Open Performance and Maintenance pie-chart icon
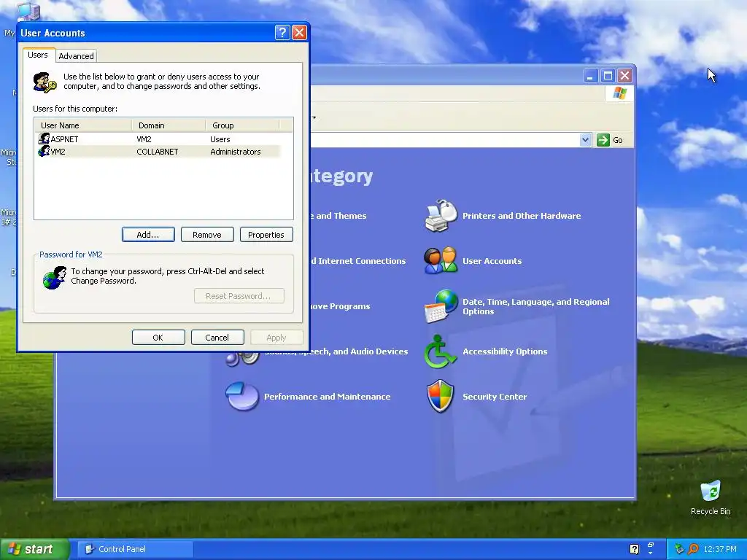747x560 pixels. pos(242,396)
